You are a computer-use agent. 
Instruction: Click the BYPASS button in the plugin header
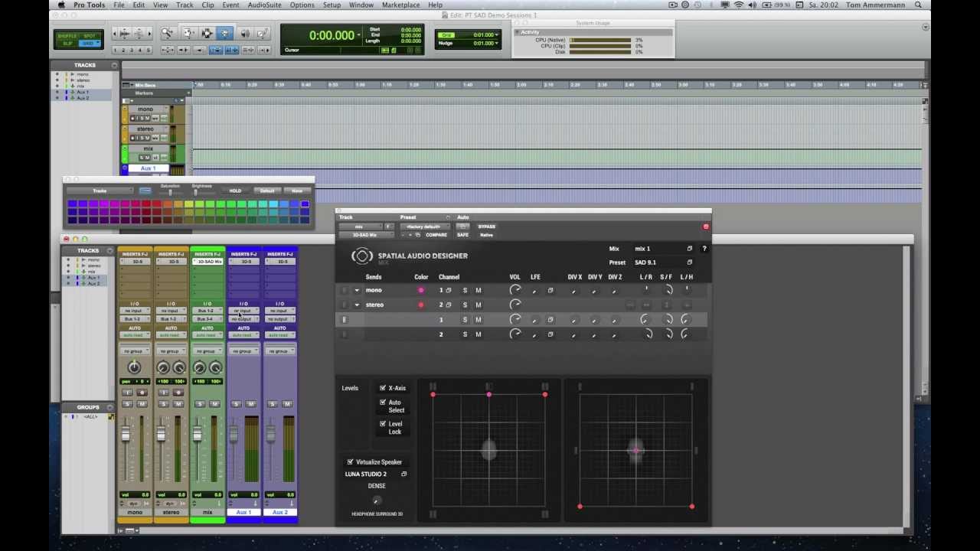point(486,227)
